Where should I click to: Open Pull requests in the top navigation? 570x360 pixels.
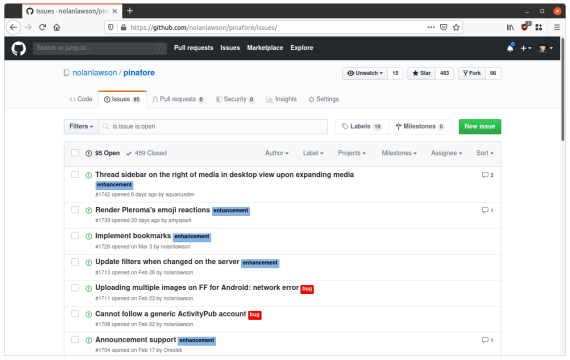point(193,48)
